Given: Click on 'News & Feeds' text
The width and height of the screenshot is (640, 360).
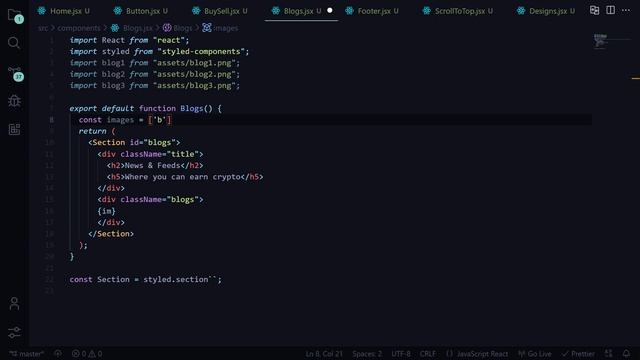Looking at the screenshot, I should pos(152,165).
